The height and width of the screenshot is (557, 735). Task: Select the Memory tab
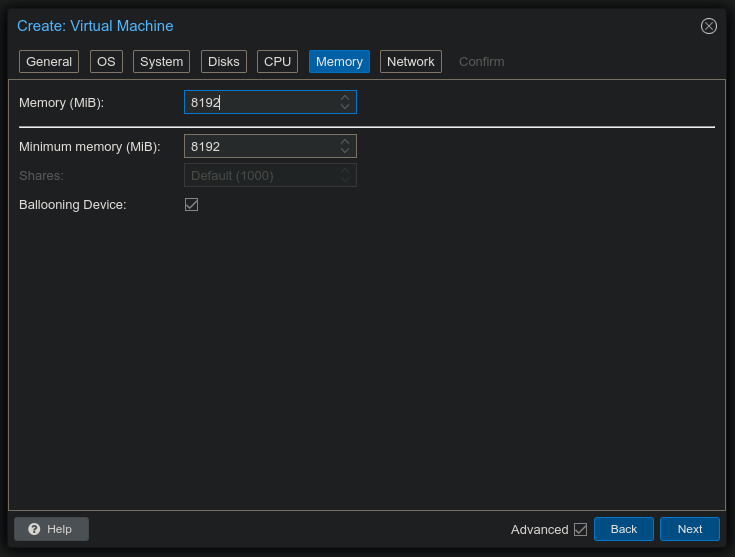coord(339,62)
